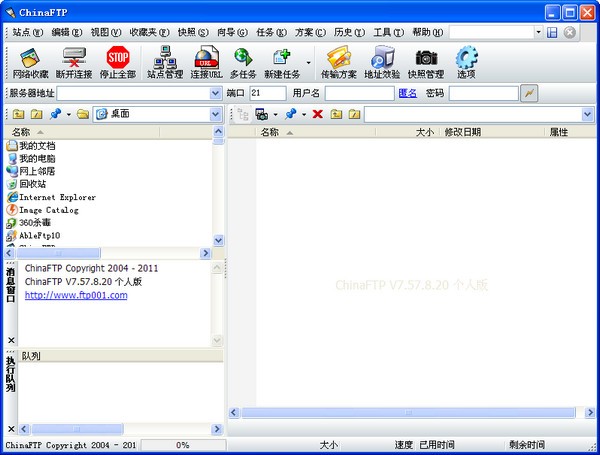Click the quick connect lightning button
600x455 pixels.
click(x=529, y=93)
